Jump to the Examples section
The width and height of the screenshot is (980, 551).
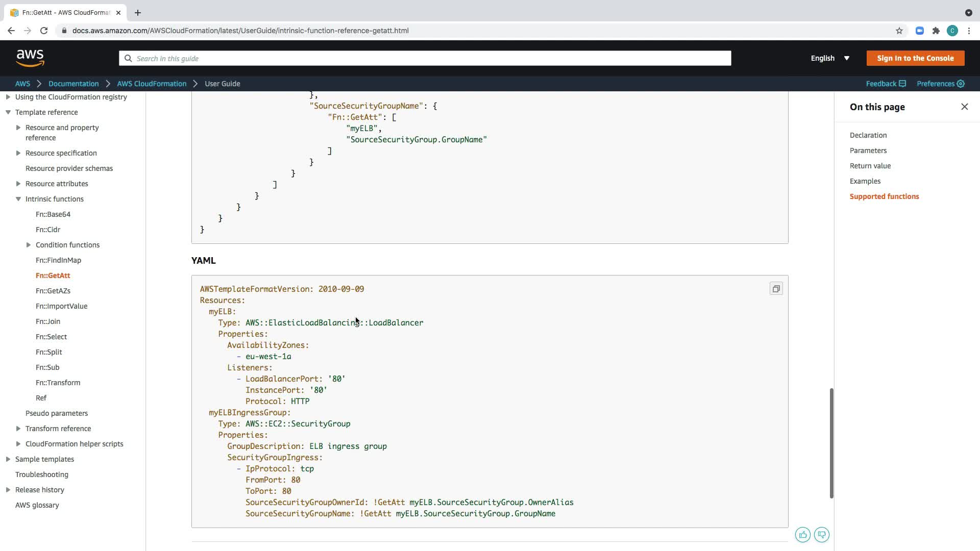click(865, 181)
